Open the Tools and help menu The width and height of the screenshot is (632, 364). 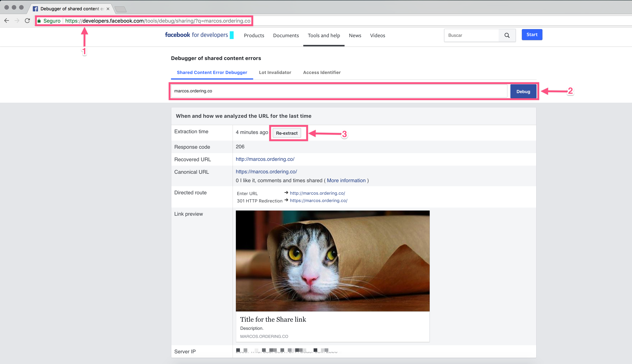click(324, 36)
